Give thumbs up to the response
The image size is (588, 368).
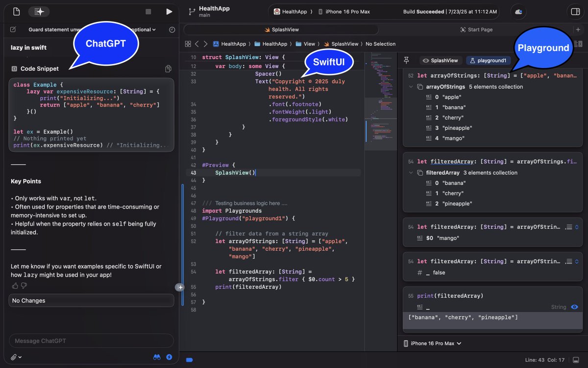[x=15, y=285]
